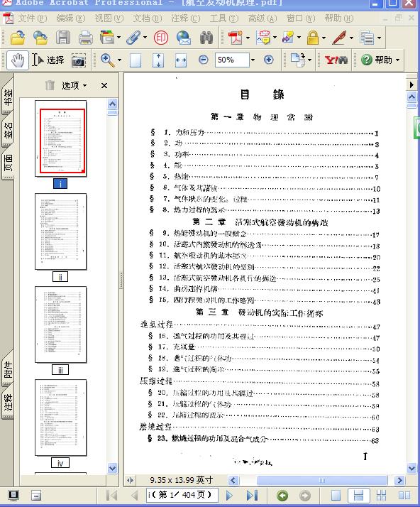Open the 工具 menu
The width and height of the screenshot is (420, 507).
[x=224, y=18]
